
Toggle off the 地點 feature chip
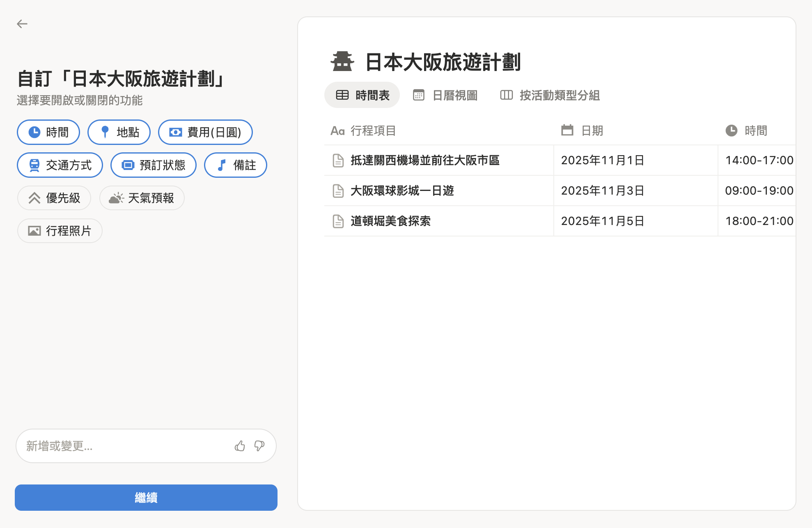pos(119,132)
